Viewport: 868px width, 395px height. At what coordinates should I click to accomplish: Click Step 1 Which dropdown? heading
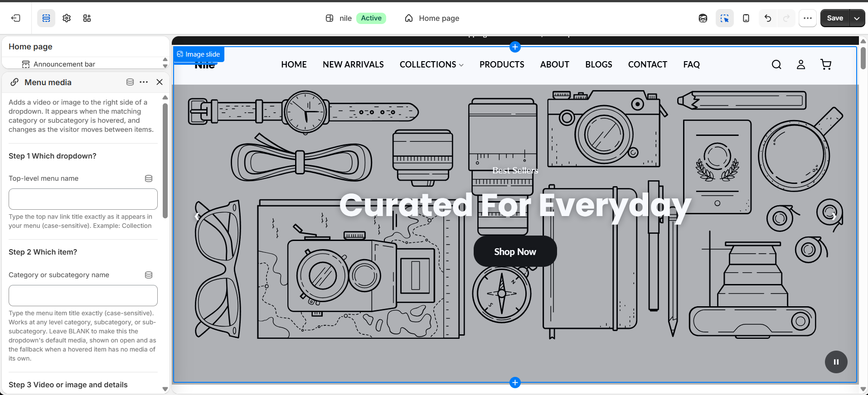(x=53, y=156)
